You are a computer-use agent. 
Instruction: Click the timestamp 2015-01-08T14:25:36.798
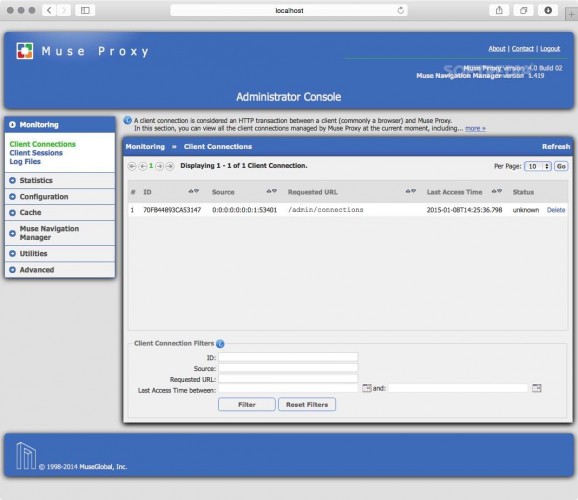click(464, 210)
